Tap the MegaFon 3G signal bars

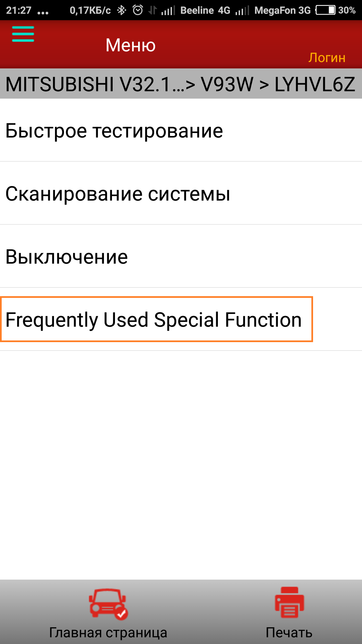point(242,11)
